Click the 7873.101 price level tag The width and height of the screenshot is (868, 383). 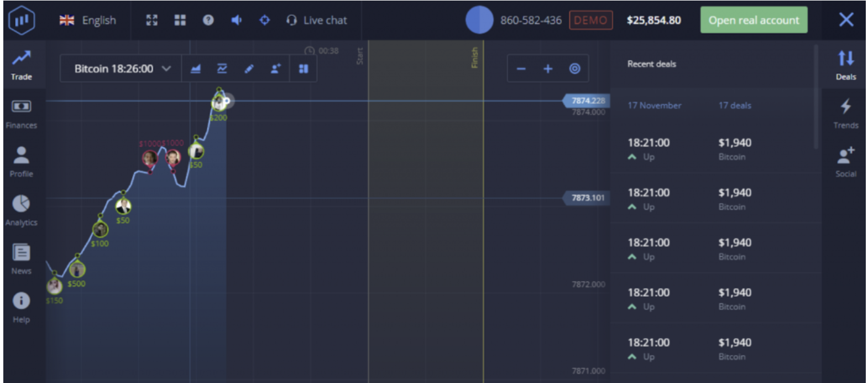coord(587,198)
